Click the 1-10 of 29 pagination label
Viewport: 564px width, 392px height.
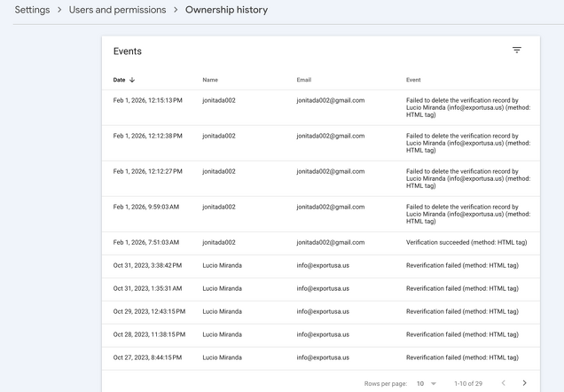[468, 383]
